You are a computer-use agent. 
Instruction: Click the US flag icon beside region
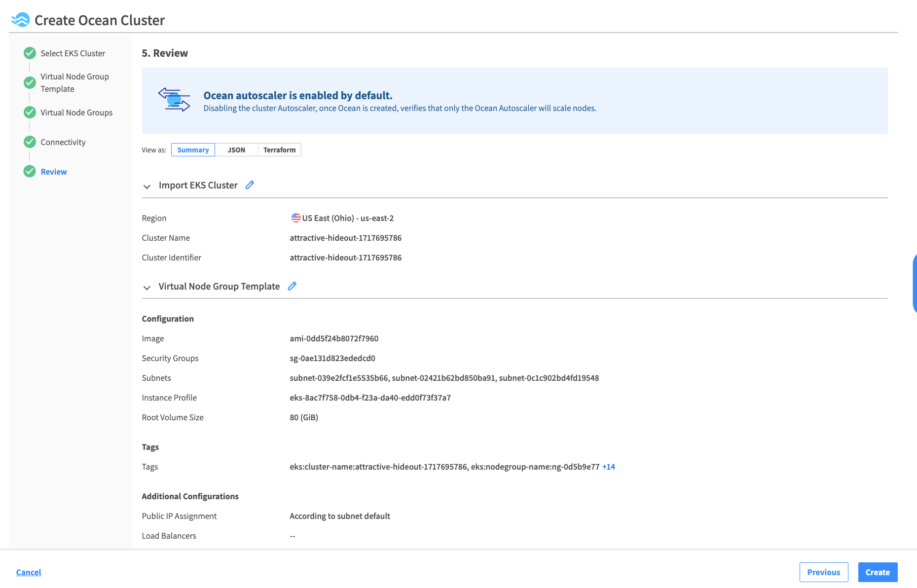(296, 218)
